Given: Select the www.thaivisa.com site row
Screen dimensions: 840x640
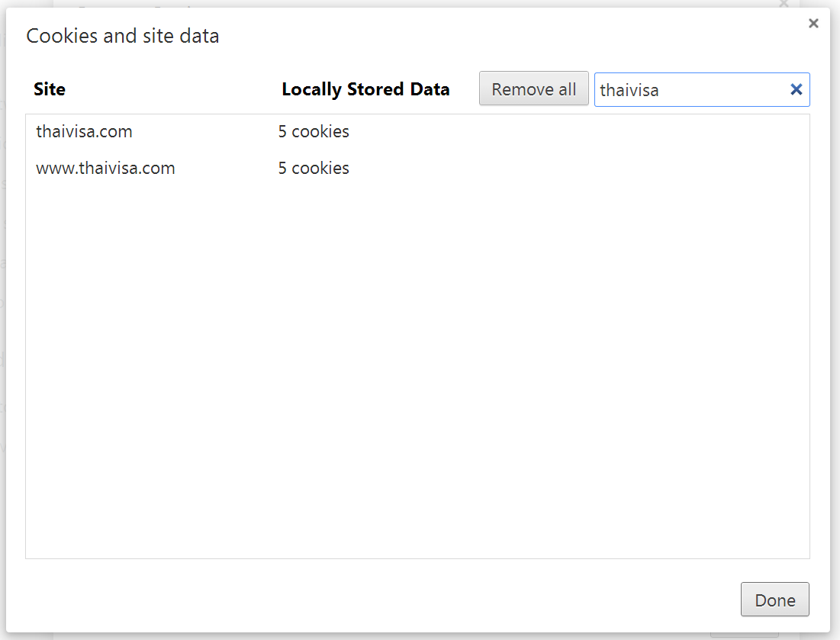Looking at the screenshot, I should (x=417, y=168).
